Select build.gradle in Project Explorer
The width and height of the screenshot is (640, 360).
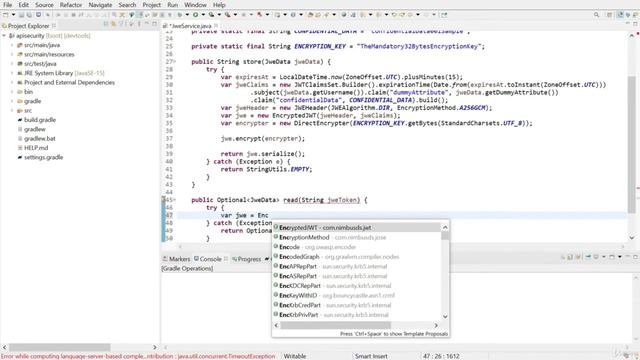[40, 120]
